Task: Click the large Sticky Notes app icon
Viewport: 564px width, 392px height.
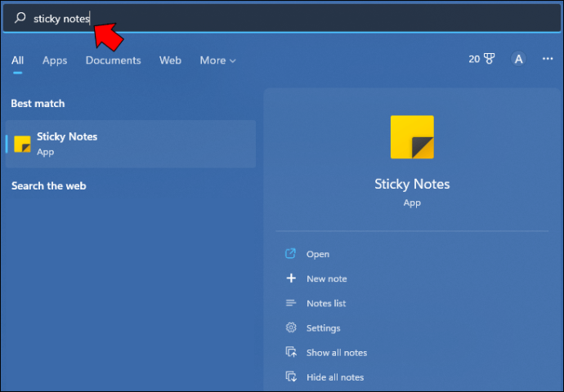Action: pos(412,137)
